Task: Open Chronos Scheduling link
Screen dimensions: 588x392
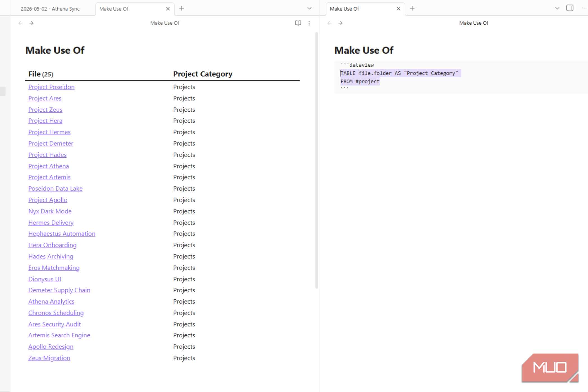Action: pos(56,313)
